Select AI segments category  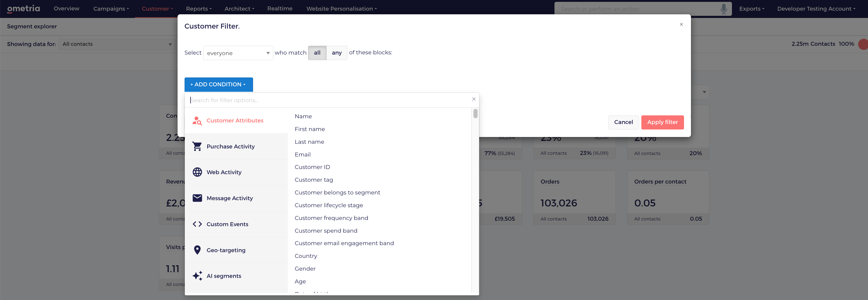coord(236,276)
